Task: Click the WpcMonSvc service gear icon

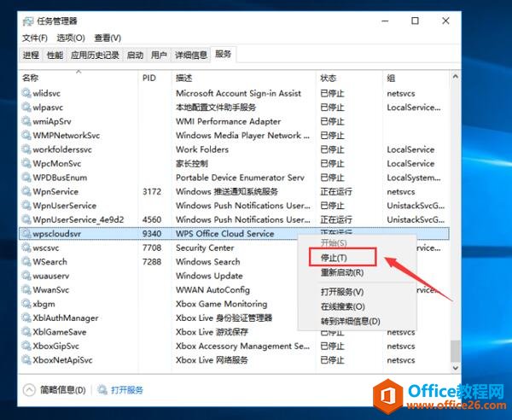Action: [26, 163]
